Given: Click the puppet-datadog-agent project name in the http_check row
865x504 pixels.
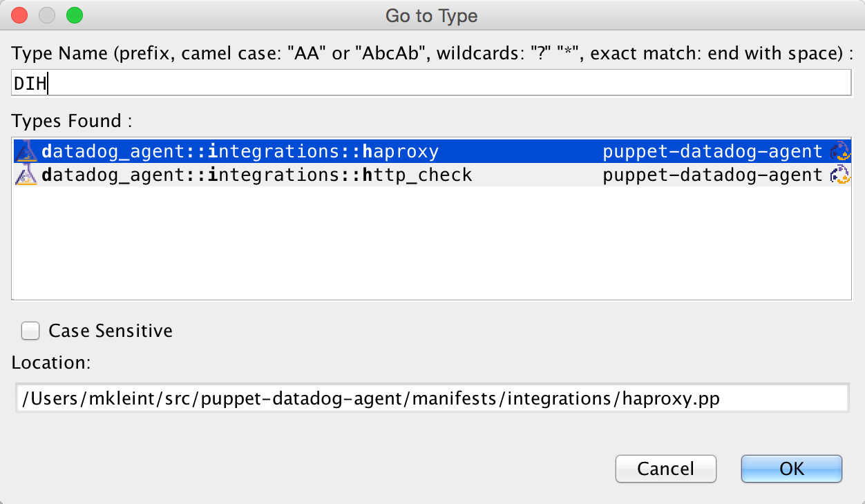Looking at the screenshot, I should tap(712, 175).
